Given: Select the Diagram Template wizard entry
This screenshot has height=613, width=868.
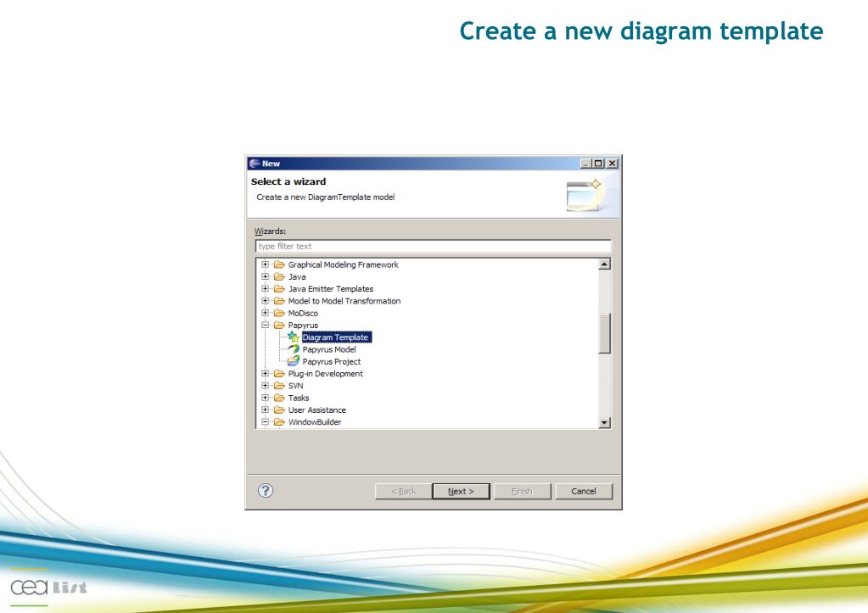Looking at the screenshot, I should point(335,337).
